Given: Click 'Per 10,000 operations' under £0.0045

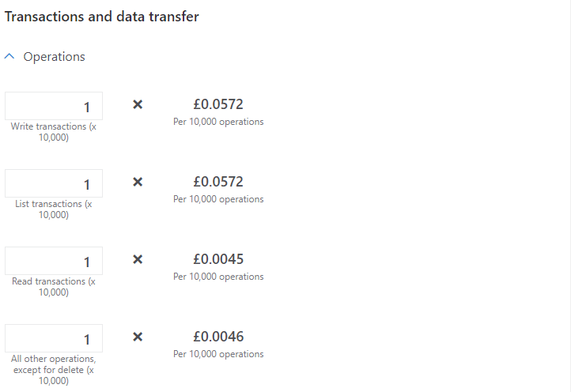Looking at the screenshot, I should (x=218, y=277).
